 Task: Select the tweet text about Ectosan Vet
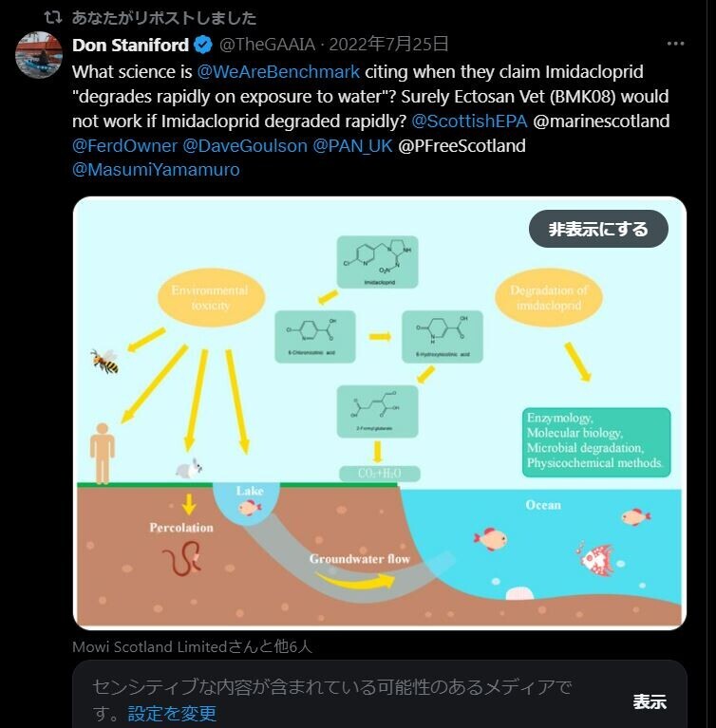click(x=370, y=121)
